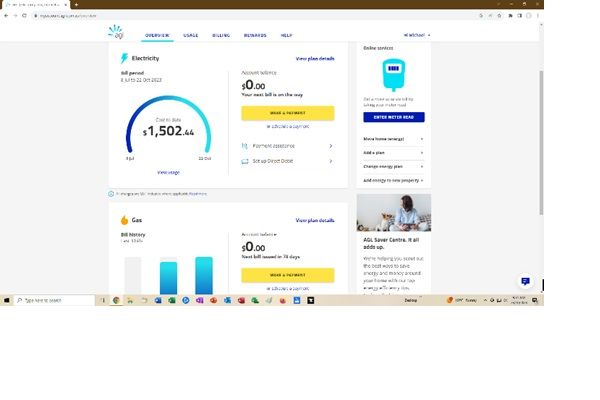Click the electricity lightning bolt icon
The height and width of the screenshot is (400, 600).
[x=124, y=59]
